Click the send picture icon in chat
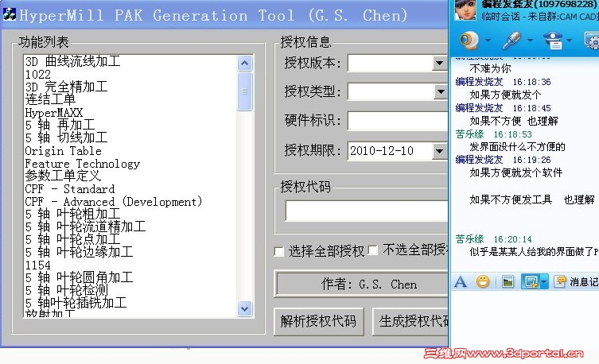Screen dimensions: 599x364 click(x=508, y=282)
